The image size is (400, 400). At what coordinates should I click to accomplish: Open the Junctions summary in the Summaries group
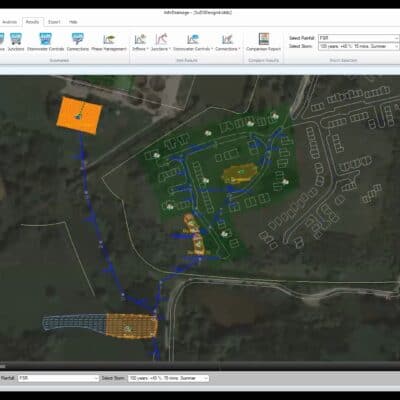tap(16, 42)
